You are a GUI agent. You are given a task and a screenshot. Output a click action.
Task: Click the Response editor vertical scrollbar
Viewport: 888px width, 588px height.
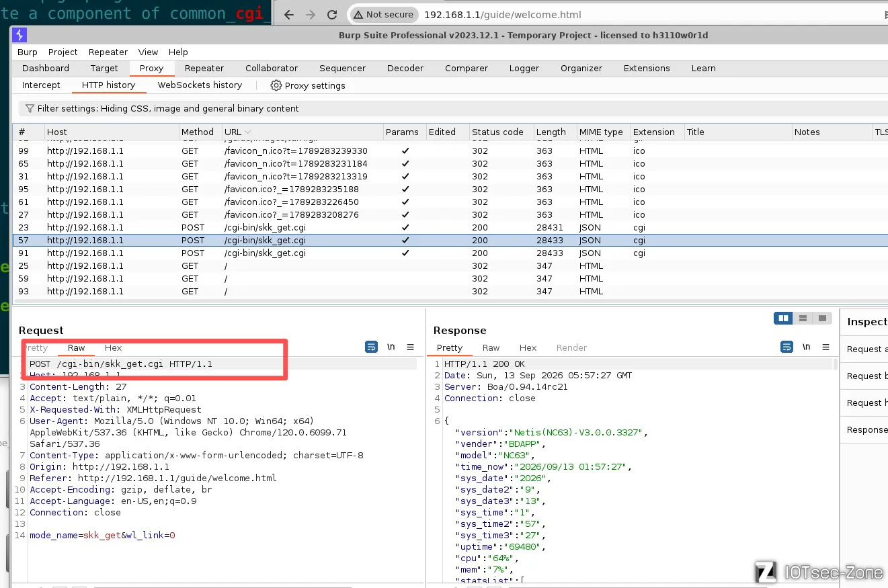coord(836,364)
